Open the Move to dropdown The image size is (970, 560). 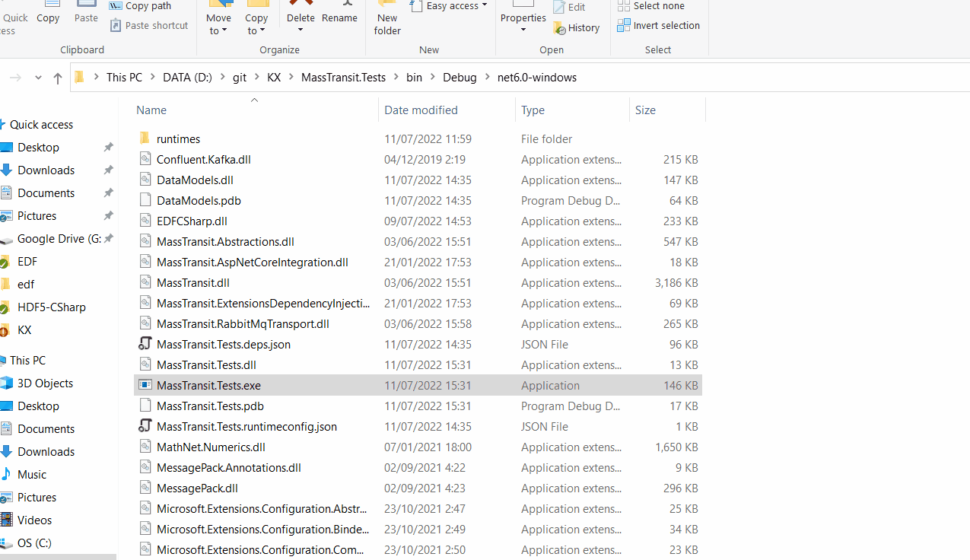coord(218,19)
